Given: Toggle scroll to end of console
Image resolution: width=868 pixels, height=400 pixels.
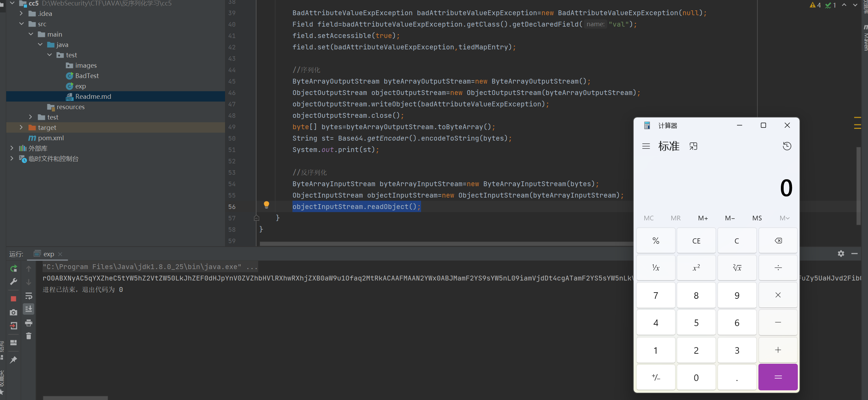Looking at the screenshot, I should (x=29, y=309).
